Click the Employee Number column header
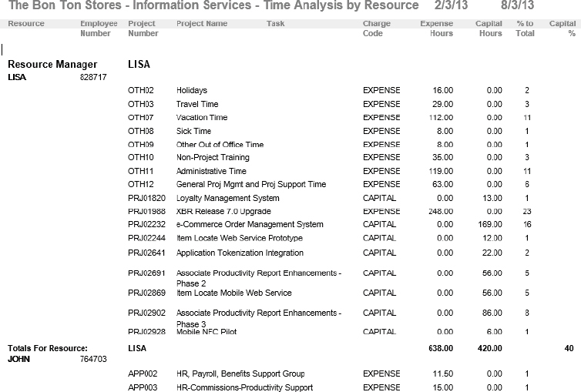The width and height of the screenshot is (581, 392). (99, 28)
